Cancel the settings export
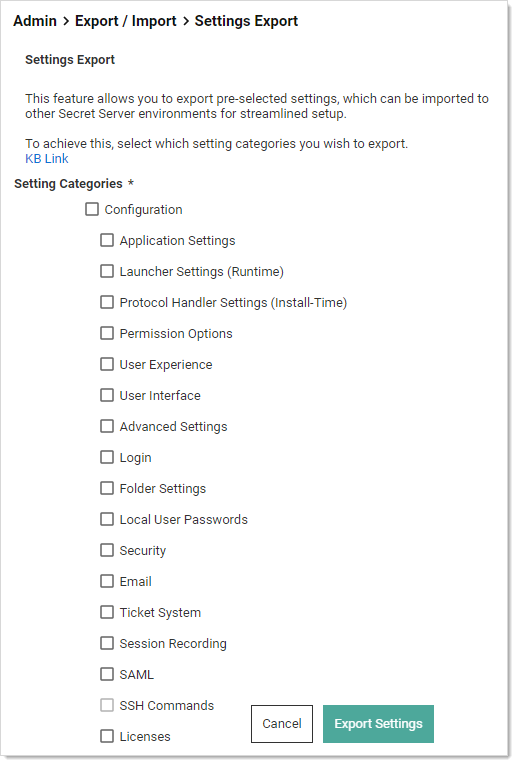 (x=282, y=724)
